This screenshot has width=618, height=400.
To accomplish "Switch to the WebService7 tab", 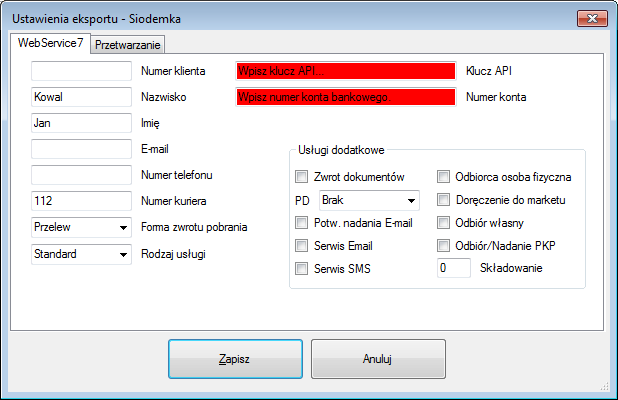I will click(x=50, y=43).
